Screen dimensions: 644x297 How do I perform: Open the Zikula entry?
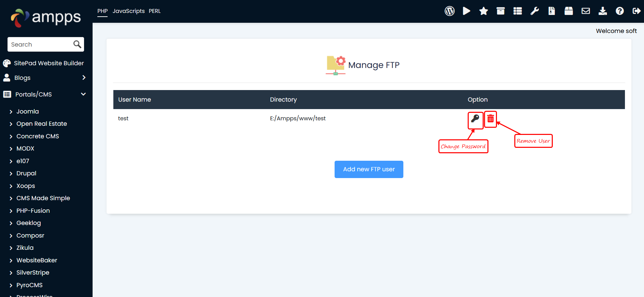(25, 248)
